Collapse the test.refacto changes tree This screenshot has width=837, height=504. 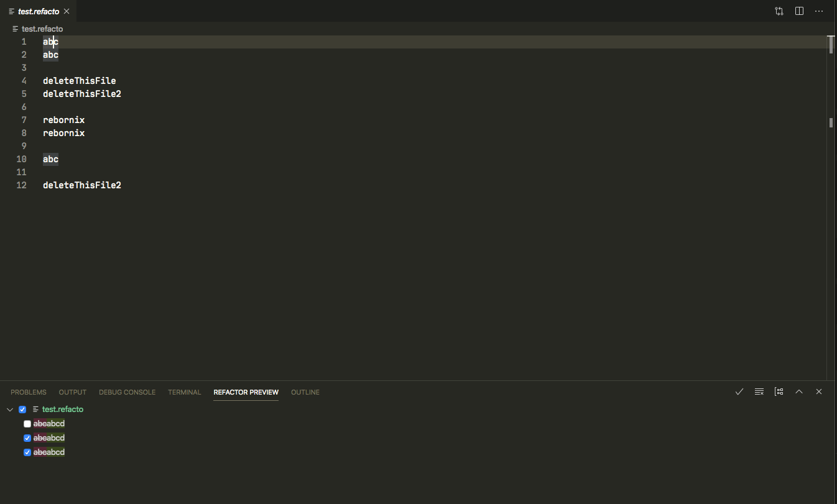[x=9, y=409]
